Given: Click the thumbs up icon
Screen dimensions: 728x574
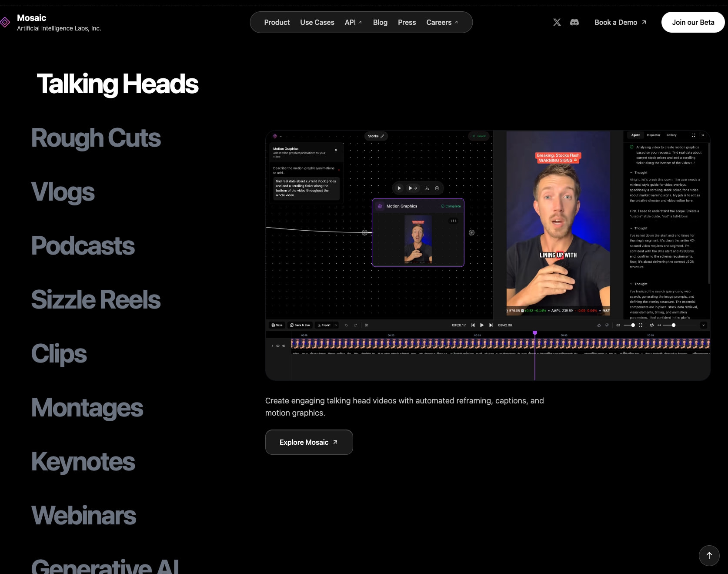Looking at the screenshot, I should (599, 325).
